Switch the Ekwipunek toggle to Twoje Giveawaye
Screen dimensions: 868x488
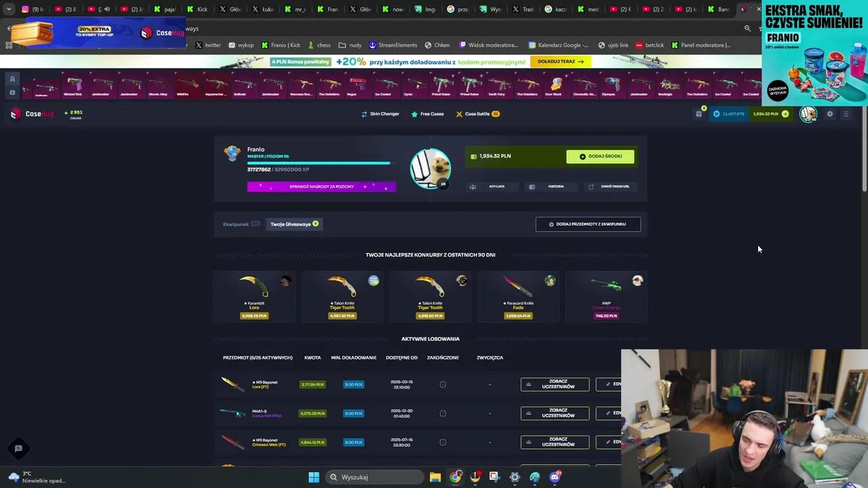(x=256, y=224)
